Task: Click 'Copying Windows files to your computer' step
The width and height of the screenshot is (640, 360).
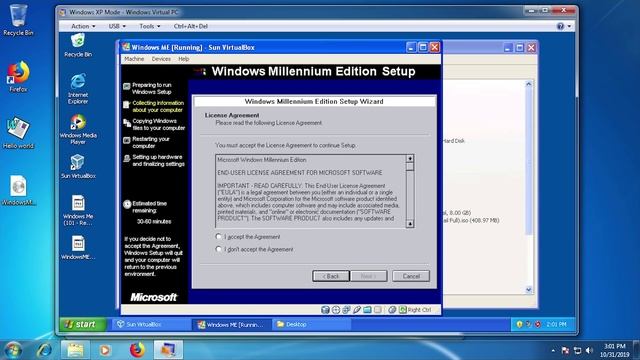Action: coord(154,124)
